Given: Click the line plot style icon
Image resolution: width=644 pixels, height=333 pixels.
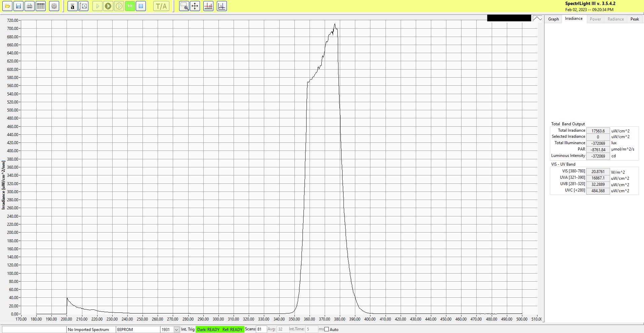Looking at the screenshot, I should pyautogui.click(x=537, y=18).
